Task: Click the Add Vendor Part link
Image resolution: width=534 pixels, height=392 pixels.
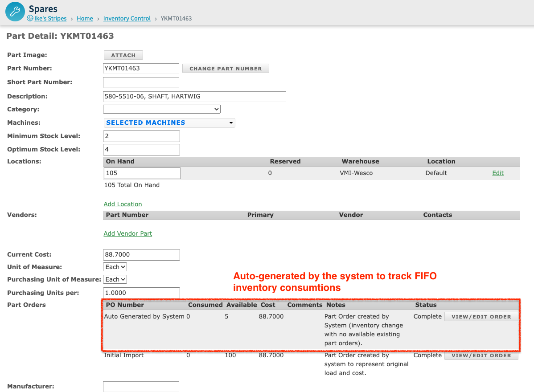Action: (x=128, y=233)
